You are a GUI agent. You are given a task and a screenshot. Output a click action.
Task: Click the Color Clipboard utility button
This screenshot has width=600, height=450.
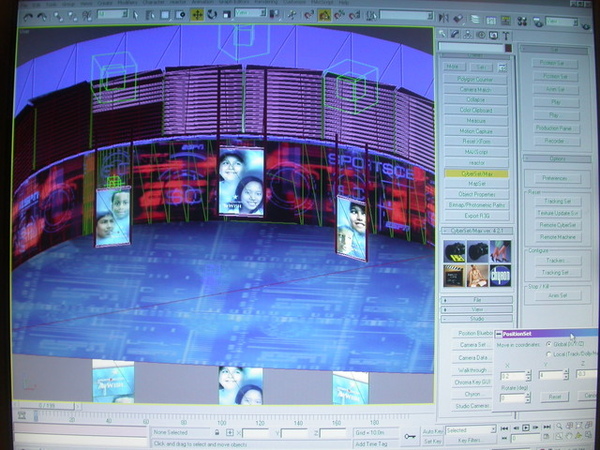pyautogui.click(x=476, y=110)
